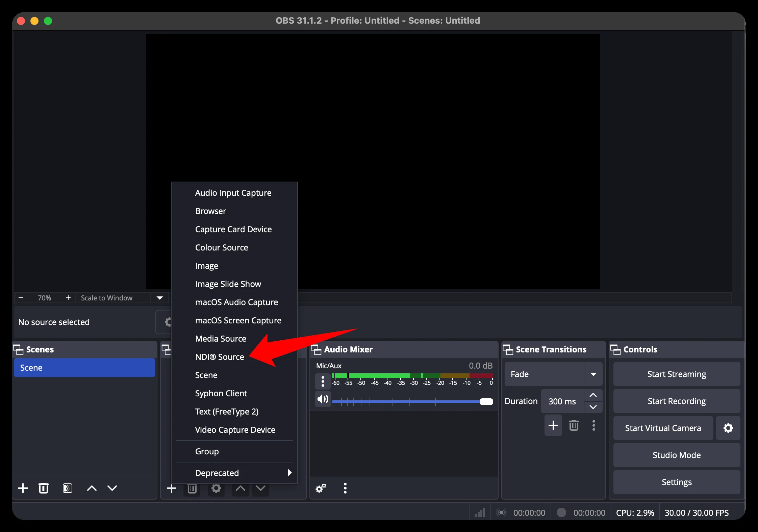This screenshot has height=532, width=758.
Task: Choose Image Slide Show menu entry
Action: (x=234, y=284)
